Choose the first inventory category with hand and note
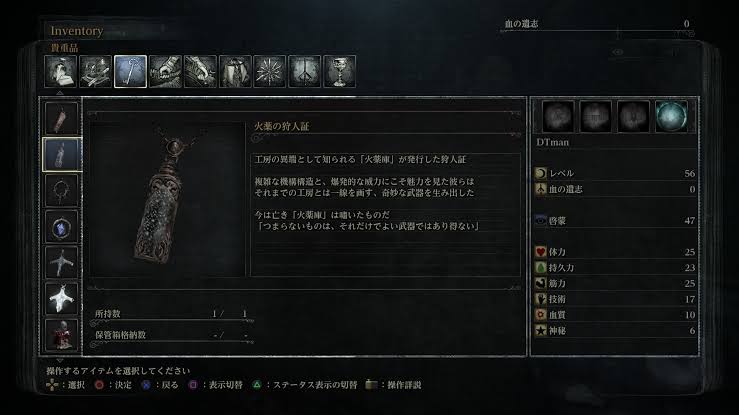The height and width of the screenshot is (415, 739). [x=61, y=71]
